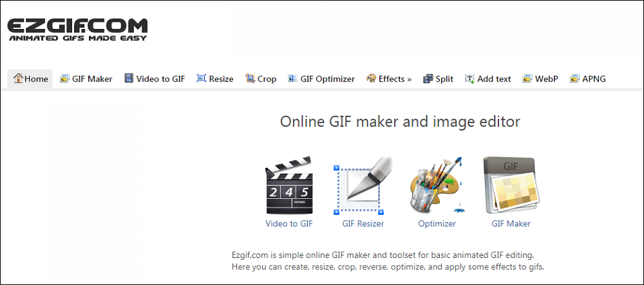
Task: Click the Crop tool icon in menu
Action: coord(250,78)
